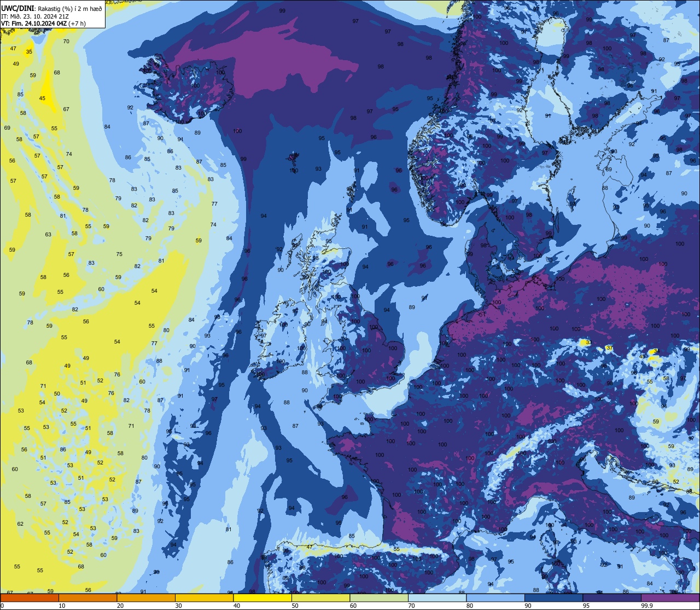Select the 20–30 amber legend swatch

[x=146, y=597]
